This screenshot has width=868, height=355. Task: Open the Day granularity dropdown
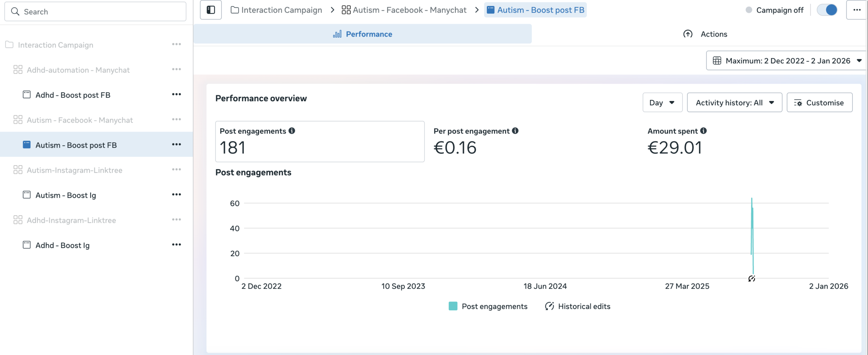click(662, 103)
